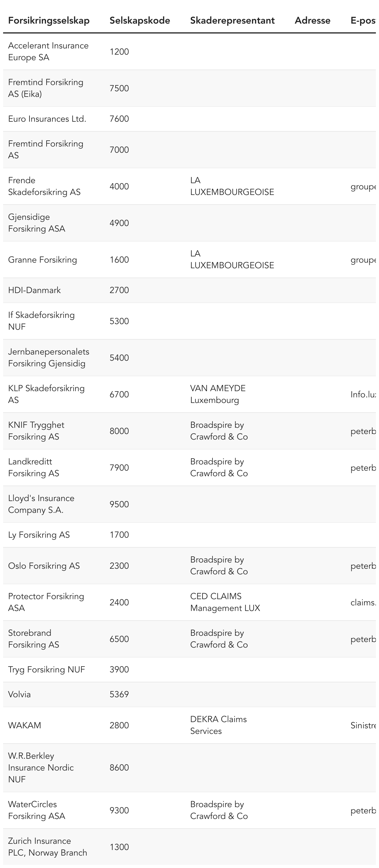Select the W.R.Berkley Insurance Nordic NUF row
Viewport: 379px width, 868px height.
coord(189,767)
